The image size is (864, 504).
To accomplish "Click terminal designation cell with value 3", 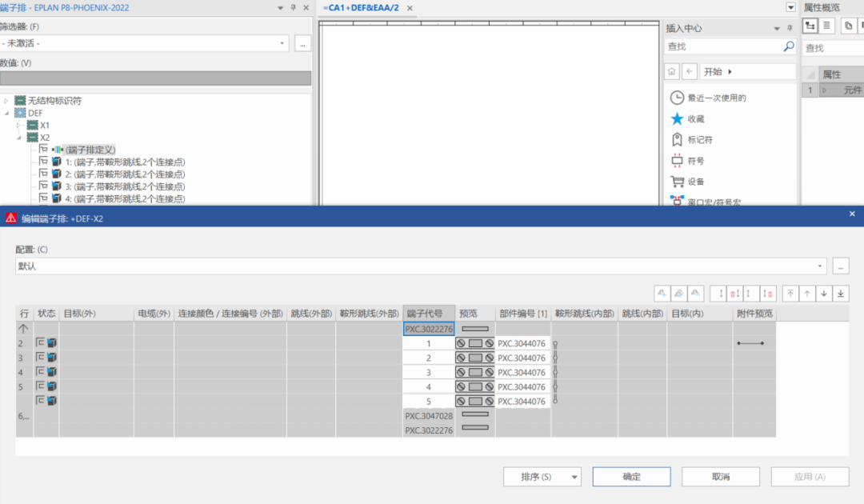I will click(x=429, y=373).
